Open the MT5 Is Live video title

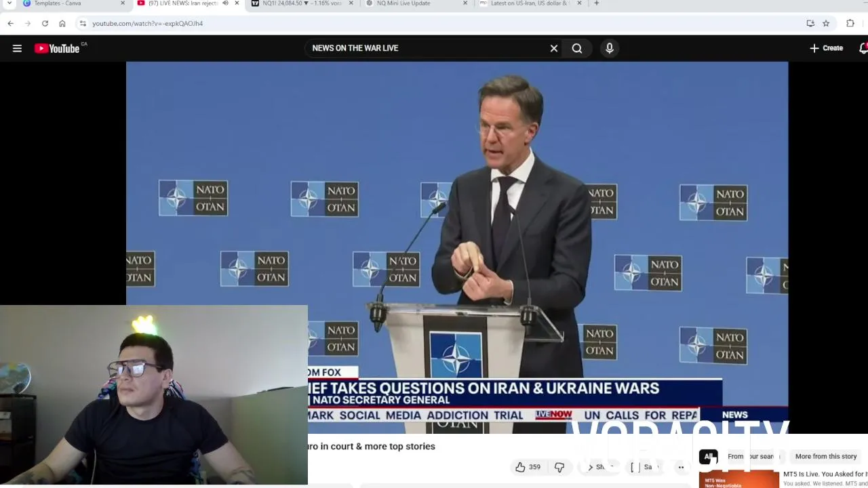(x=825, y=474)
